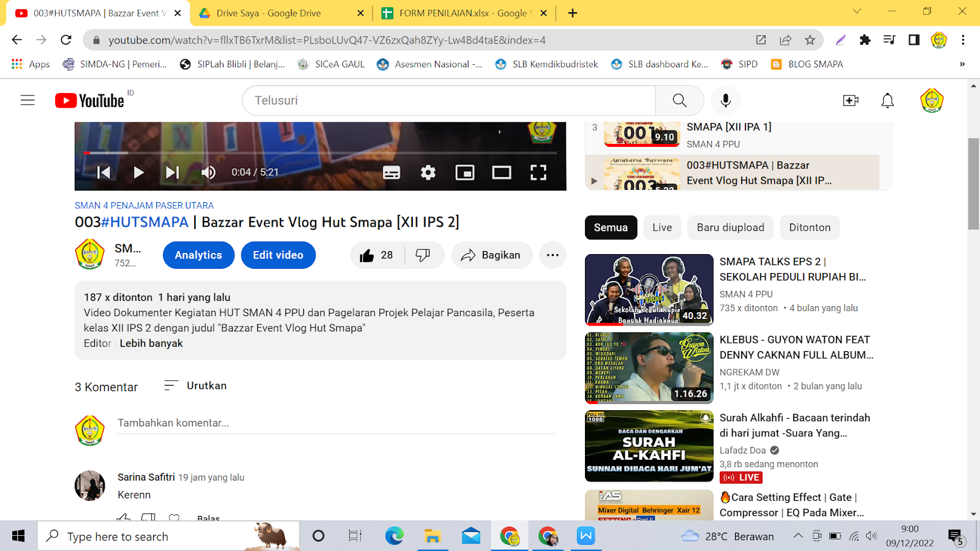980x551 pixels.
Task: Bookmark this page with star icon
Action: [x=810, y=40]
